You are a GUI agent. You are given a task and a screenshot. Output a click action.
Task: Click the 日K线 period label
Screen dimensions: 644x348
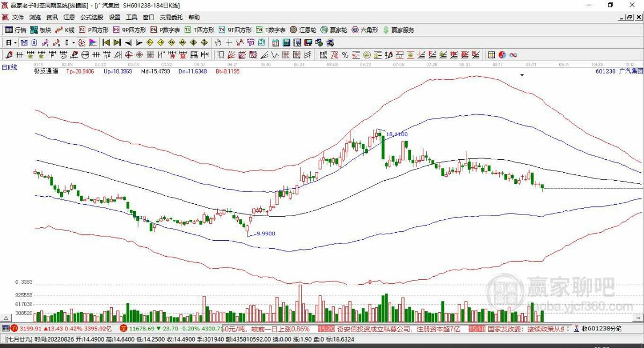(x=9, y=67)
